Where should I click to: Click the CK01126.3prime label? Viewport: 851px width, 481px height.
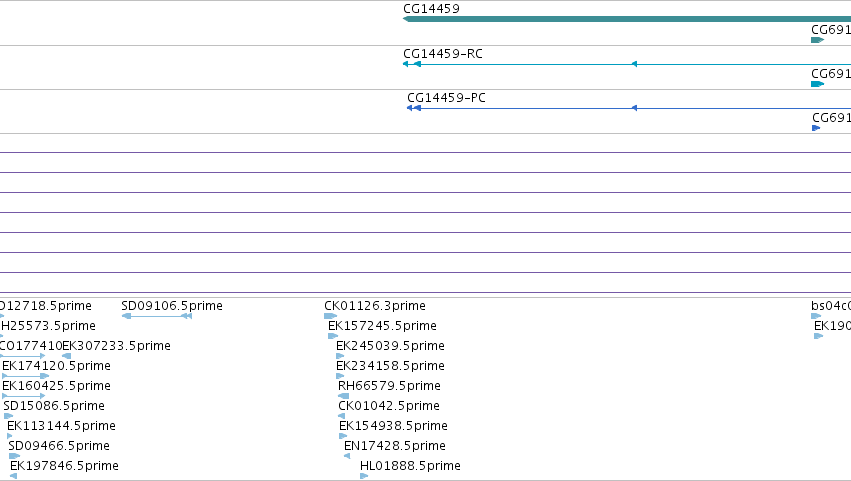point(375,306)
